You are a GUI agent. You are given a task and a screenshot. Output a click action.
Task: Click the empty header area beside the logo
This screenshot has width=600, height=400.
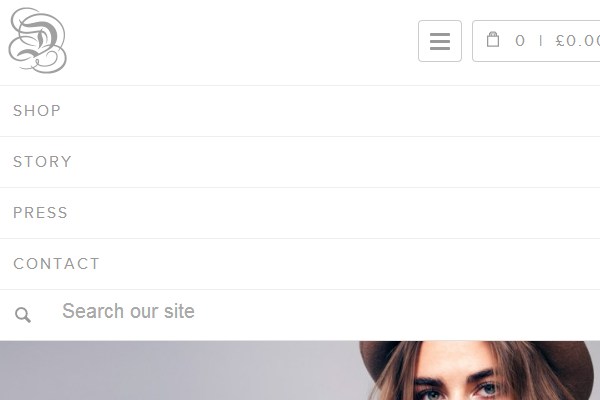tap(241, 41)
